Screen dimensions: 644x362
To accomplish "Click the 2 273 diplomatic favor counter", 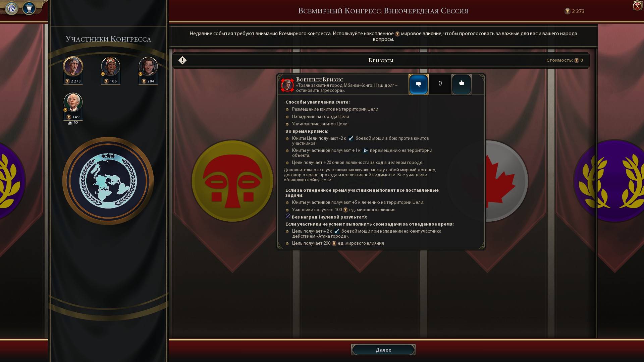I will click(575, 11).
